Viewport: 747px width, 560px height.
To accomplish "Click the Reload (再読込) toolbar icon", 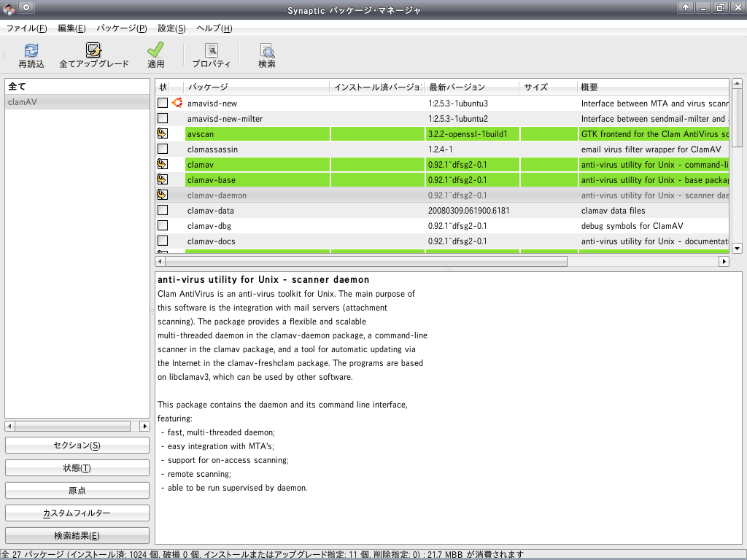I will click(x=31, y=50).
